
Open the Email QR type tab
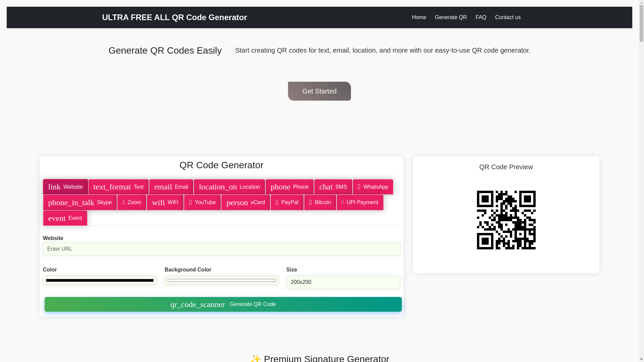pyautogui.click(x=171, y=187)
